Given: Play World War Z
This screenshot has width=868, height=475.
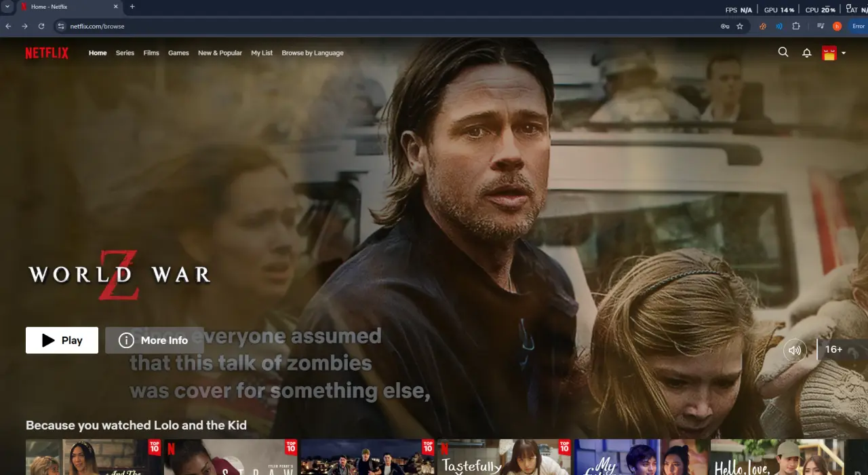Looking at the screenshot, I should coord(62,340).
